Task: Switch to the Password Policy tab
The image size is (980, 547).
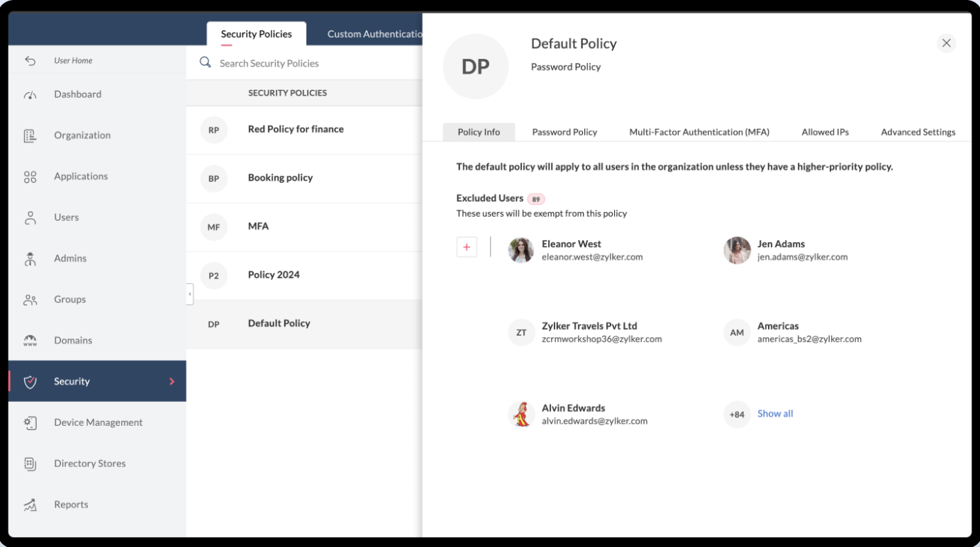Action: pos(564,132)
